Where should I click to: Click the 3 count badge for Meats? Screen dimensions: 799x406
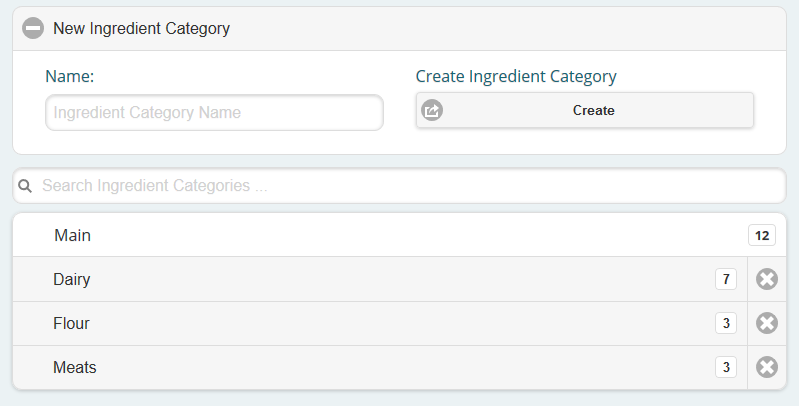726,367
